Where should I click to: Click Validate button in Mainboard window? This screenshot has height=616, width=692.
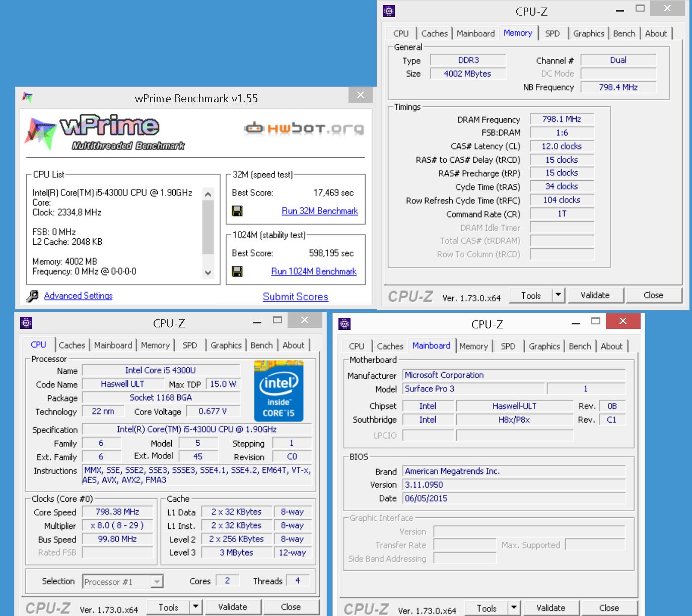click(550, 608)
